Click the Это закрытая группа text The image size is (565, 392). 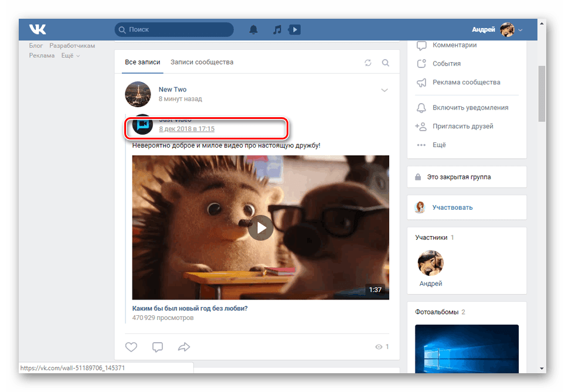[459, 177]
